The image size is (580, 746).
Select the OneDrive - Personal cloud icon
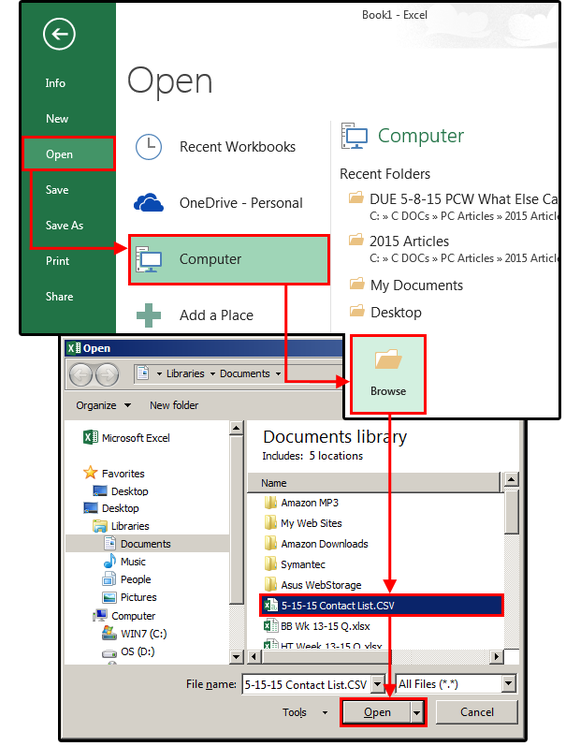pyautogui.click(x=148, y=203)
